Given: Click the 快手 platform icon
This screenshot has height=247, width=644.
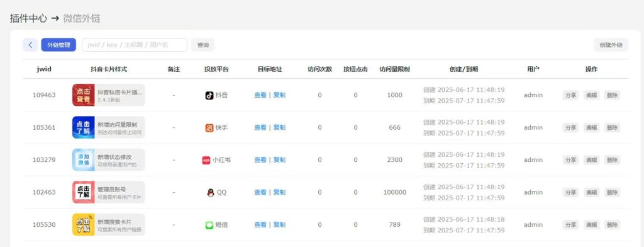Looking at the screenshot, I should (209, 128).
